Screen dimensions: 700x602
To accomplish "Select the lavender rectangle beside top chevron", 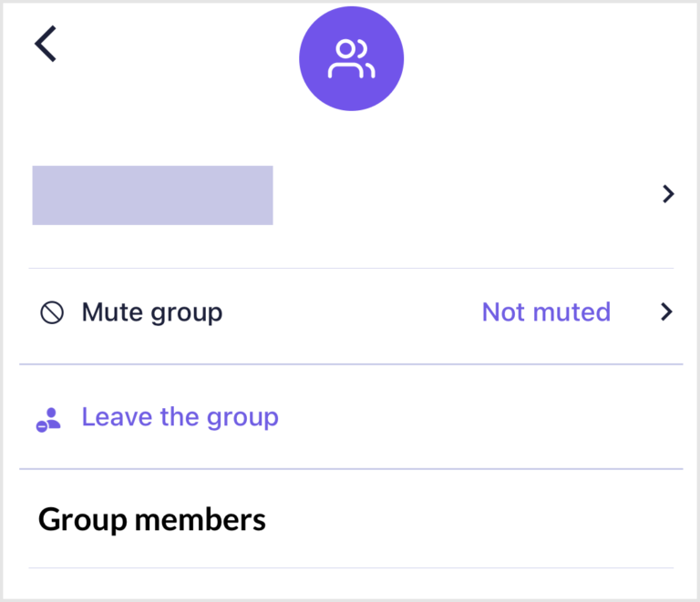I will tap(153, 195).
